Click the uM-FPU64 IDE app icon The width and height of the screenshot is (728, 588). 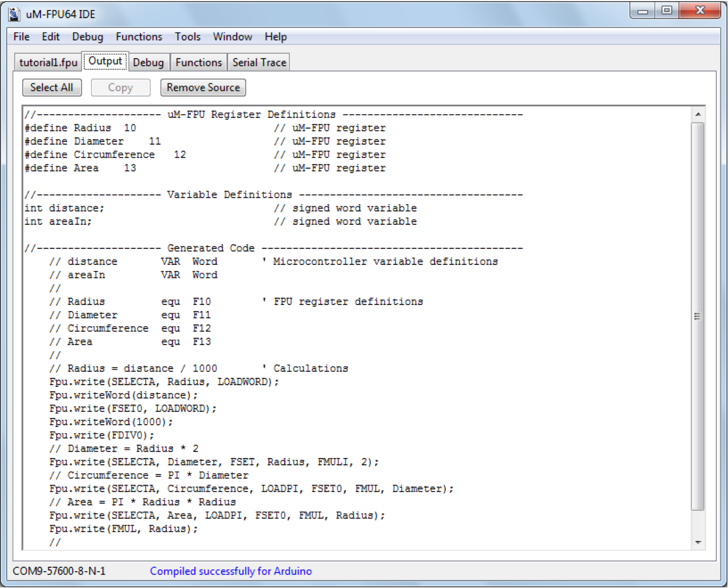(x=14, y=14)
